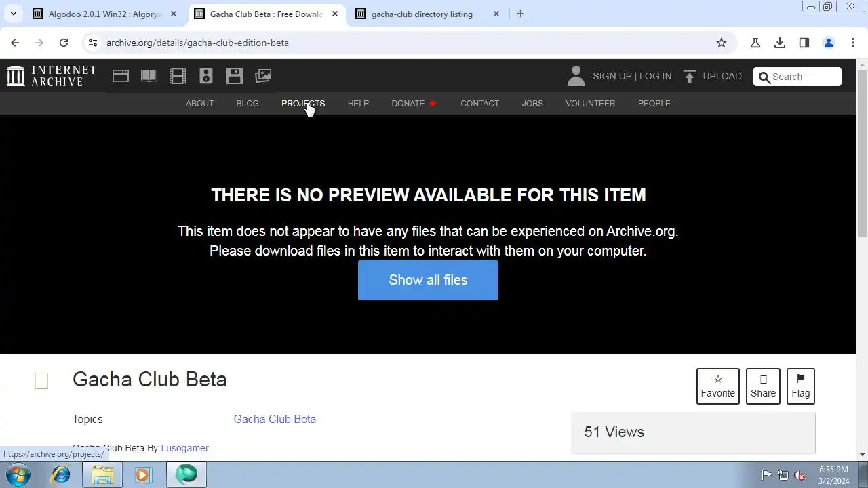The height and width of the screenshot is (488, 868).
Task: Open the Chrome three-dot menu
Action: 853,43
